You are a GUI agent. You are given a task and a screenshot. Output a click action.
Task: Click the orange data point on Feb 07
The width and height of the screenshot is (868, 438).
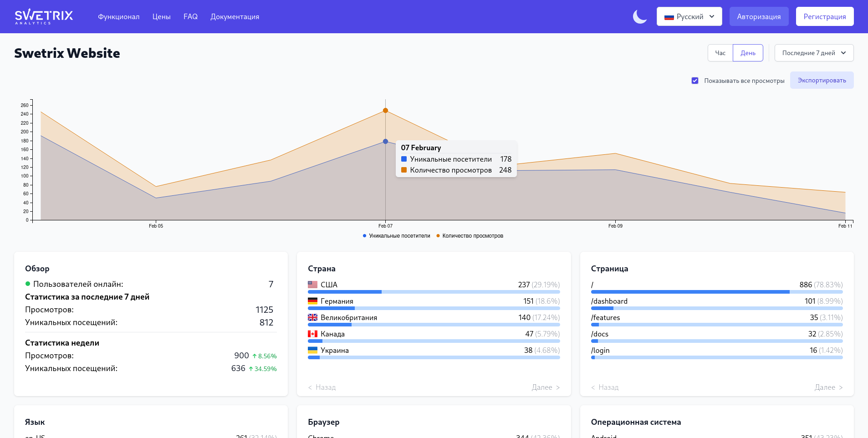pyautogui.click(x=385, y=111)
